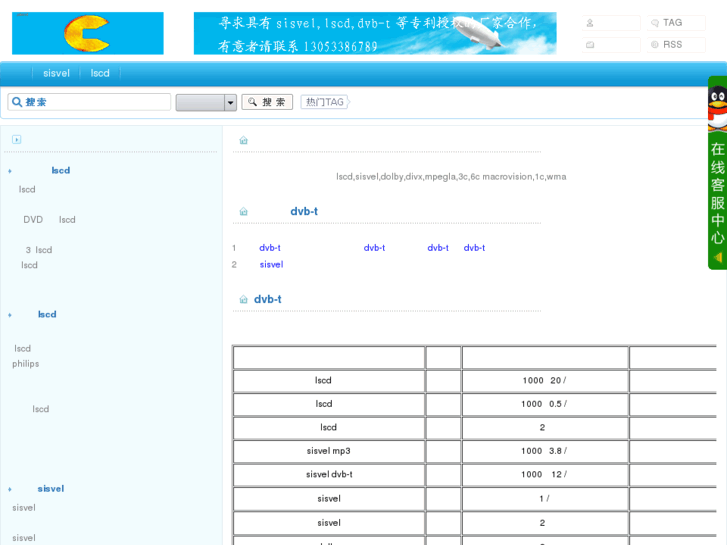Click the 'sisvel dvb-t' table cell
727x545 pixels.
coord(329,474)
